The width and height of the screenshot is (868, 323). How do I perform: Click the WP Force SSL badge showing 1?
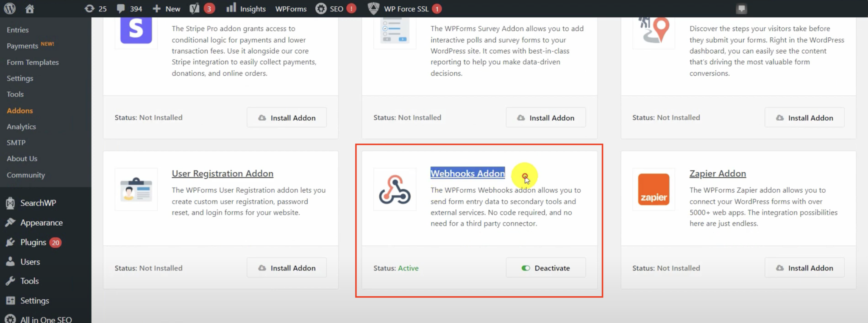(437, 8)
